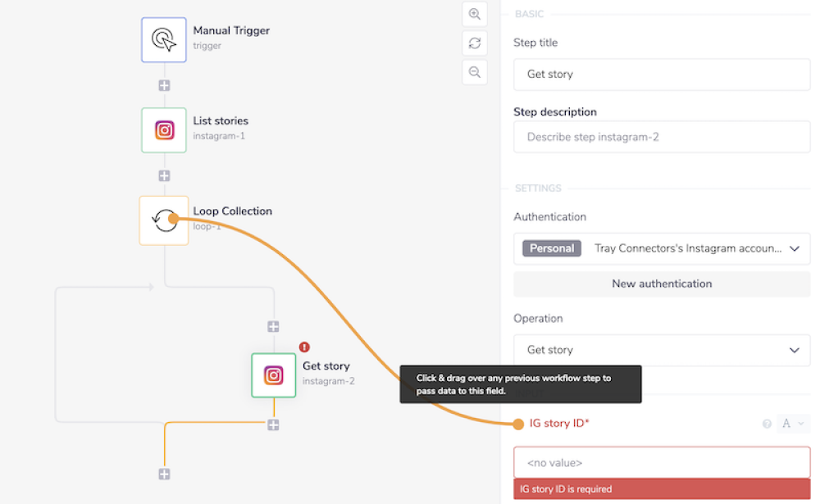Viewport: 820px width, 504px height.
Task: Select the Manual Trigger step icon
Action: click(x=164, y=39)
